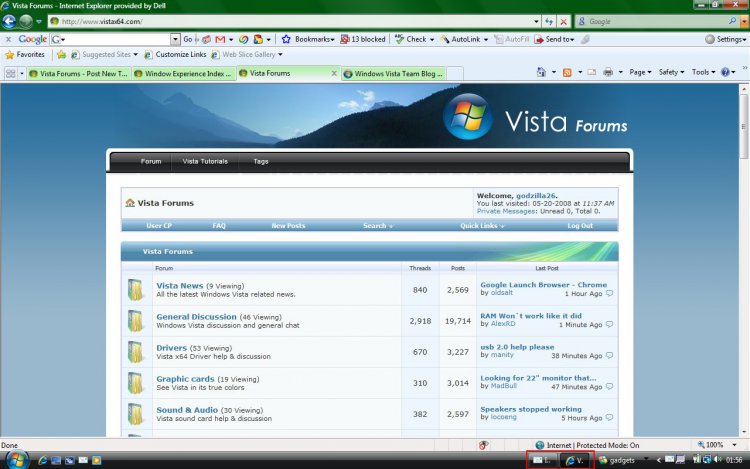Open the Quick Tabs grid icon
Screen dimensions: 750x469
click(x=11, y=73)
